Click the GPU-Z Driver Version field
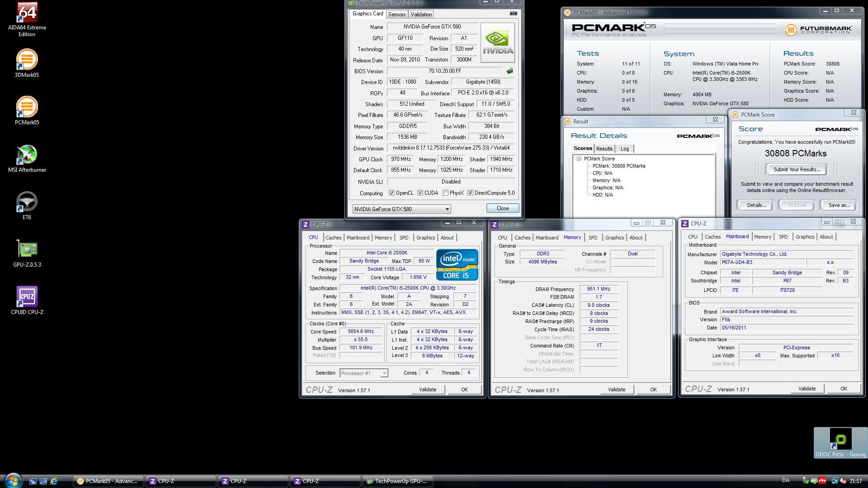868x488 pixels. pos(451,148)
